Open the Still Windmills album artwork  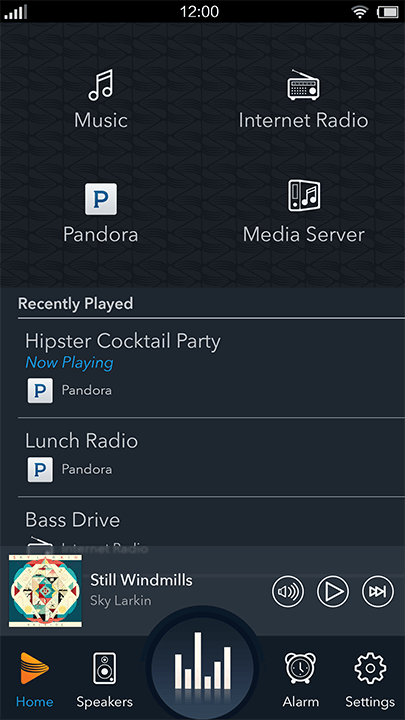pos(45,591)
